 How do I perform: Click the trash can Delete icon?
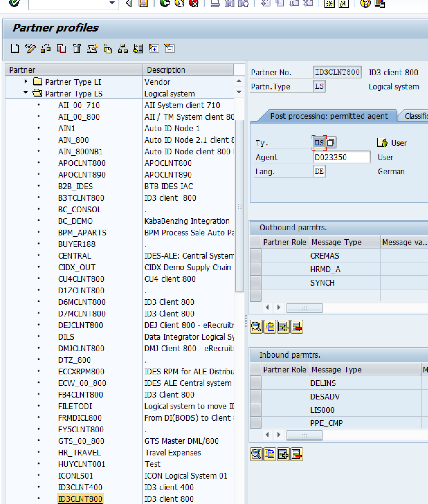77,49
